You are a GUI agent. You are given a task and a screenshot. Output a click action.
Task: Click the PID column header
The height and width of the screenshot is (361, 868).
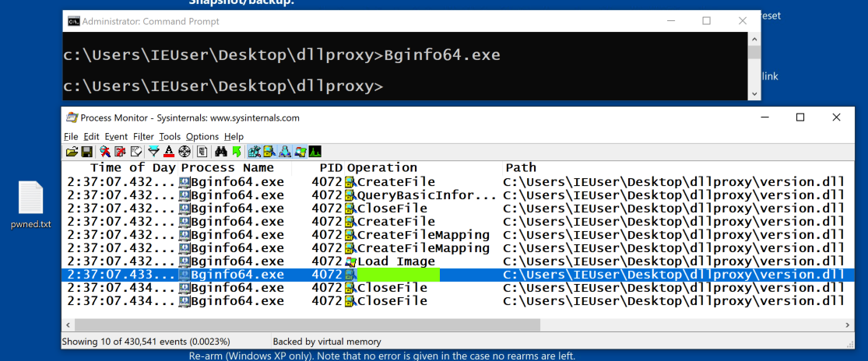(x=331, y=167)
